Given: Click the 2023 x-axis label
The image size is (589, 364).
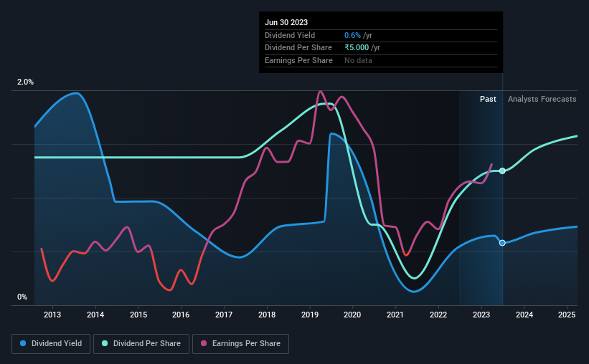Looking at the screenshot, I should pos(481,315).
